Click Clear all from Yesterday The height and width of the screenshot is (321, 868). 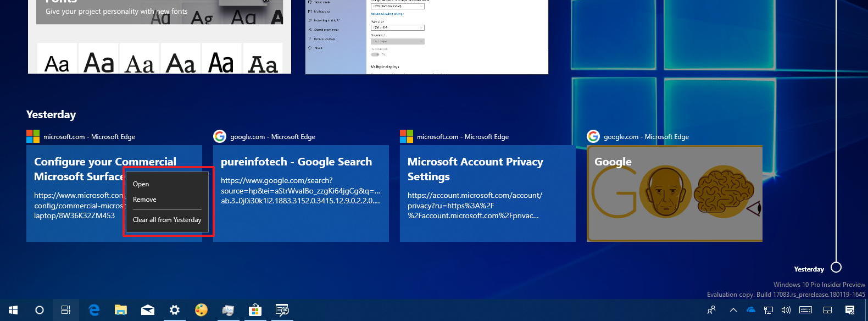pos(167,220)
